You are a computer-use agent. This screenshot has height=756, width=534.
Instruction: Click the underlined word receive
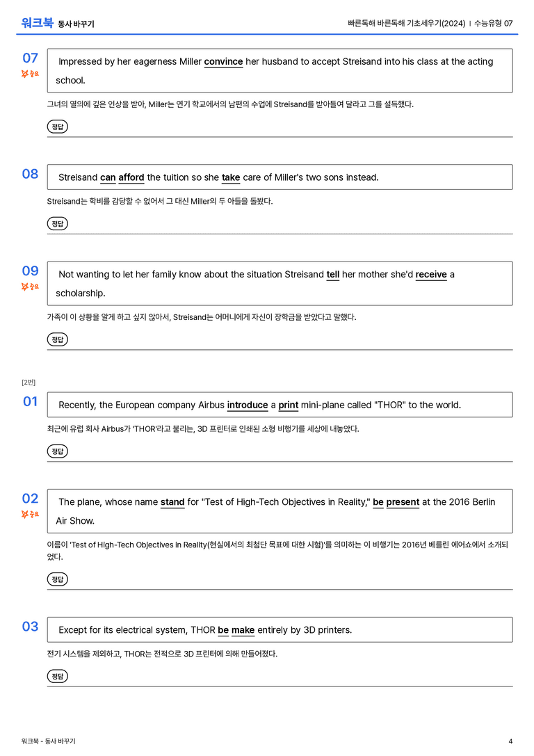point(431,274)
